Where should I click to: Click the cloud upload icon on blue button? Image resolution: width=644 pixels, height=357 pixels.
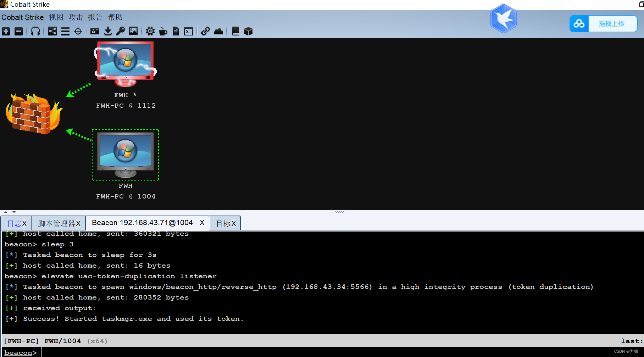pos(579,24)
